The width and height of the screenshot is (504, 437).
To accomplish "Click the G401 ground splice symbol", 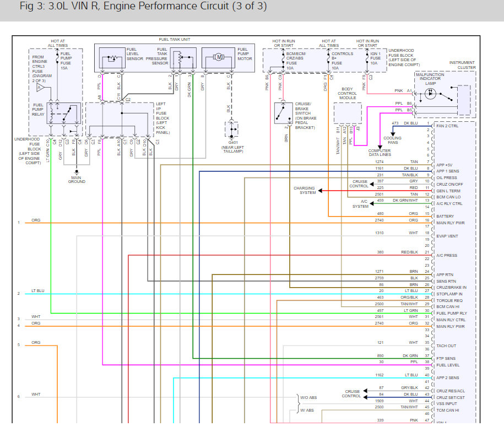I will coord(232,130).
